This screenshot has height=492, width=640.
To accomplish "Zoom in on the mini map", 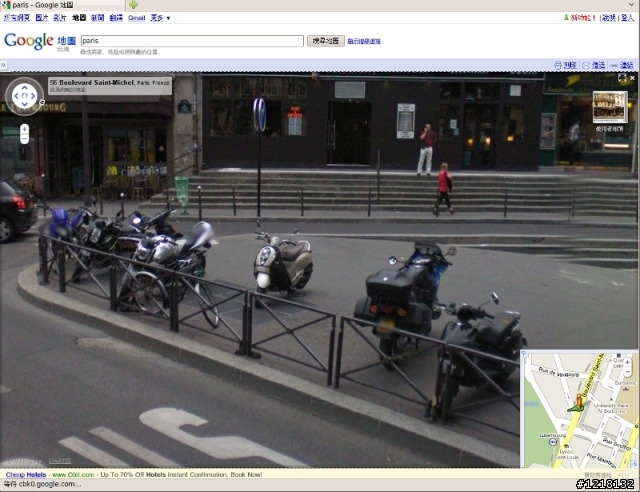I will [x=627, y=362].
